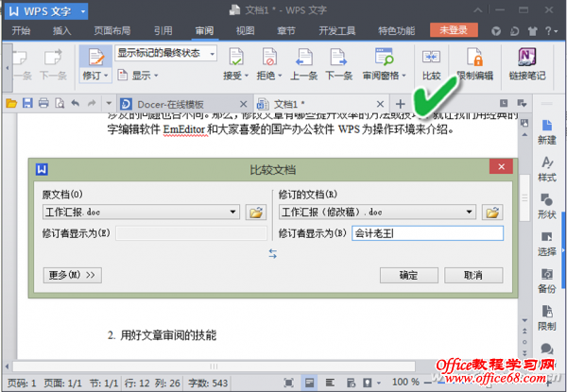567x392 pixels.
Task: Add a new document tab with plus
Action: [401, 104]
